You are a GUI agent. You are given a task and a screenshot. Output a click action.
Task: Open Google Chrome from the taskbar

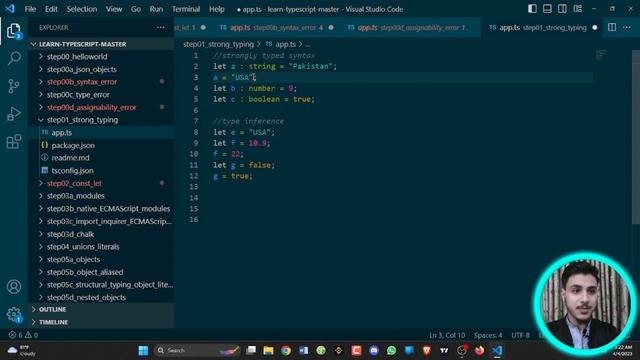[286, 351]
